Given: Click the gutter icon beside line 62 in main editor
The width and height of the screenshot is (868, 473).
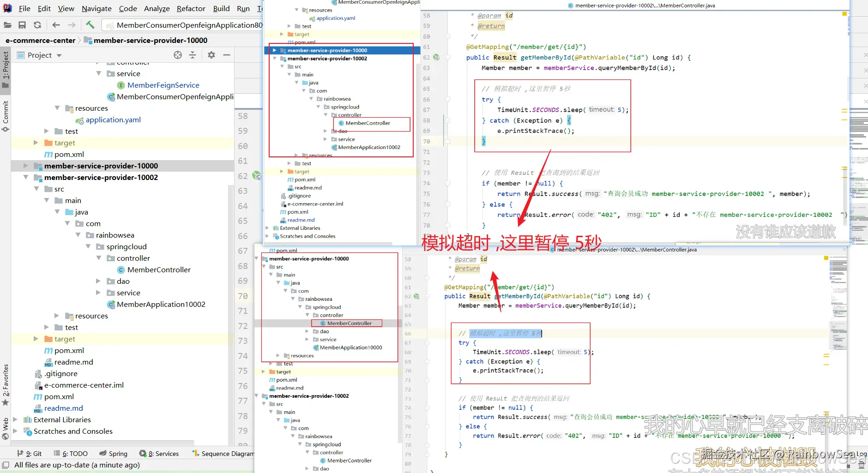Looking at the screenshot, I should pos(257,176).
